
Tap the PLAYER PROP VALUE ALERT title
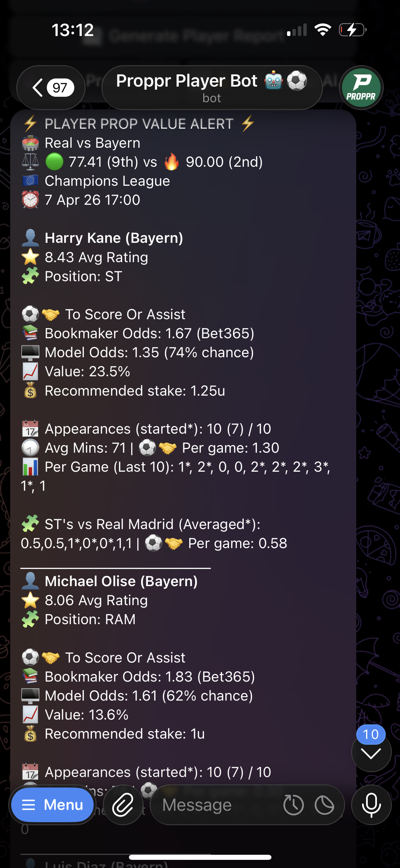(x=139, y=124)
